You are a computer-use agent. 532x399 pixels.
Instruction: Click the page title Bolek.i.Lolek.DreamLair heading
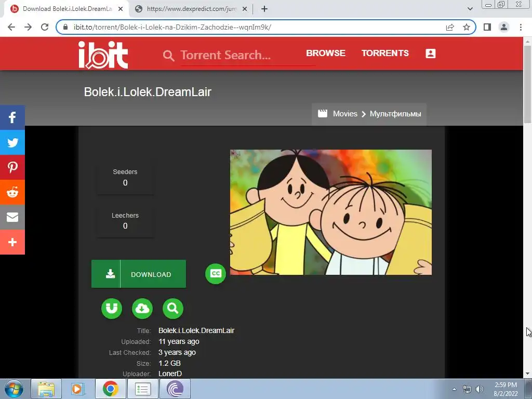click(x=148, y=92)
